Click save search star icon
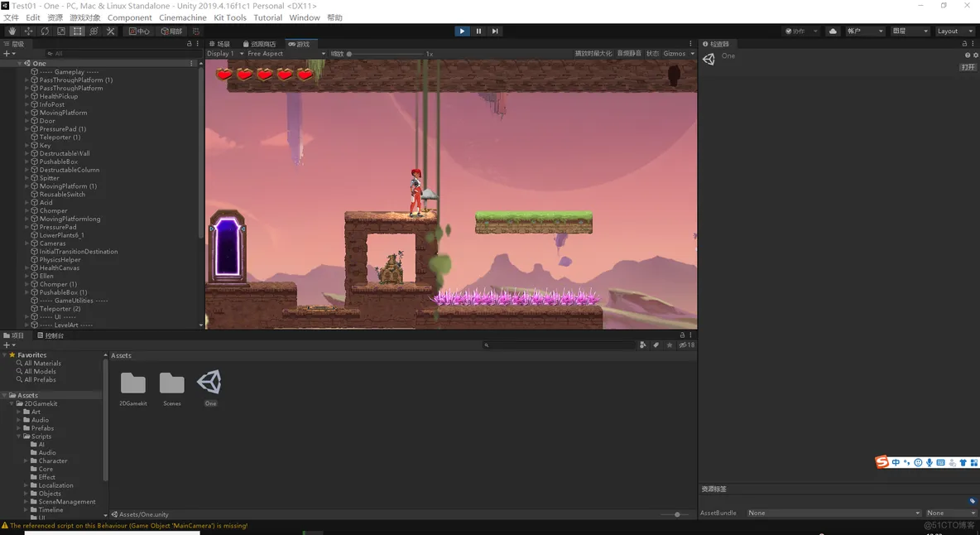 (670, 345)
